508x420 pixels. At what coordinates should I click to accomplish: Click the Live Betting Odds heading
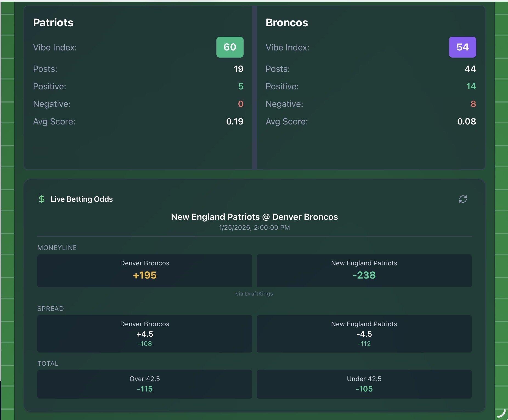point(81,199)
